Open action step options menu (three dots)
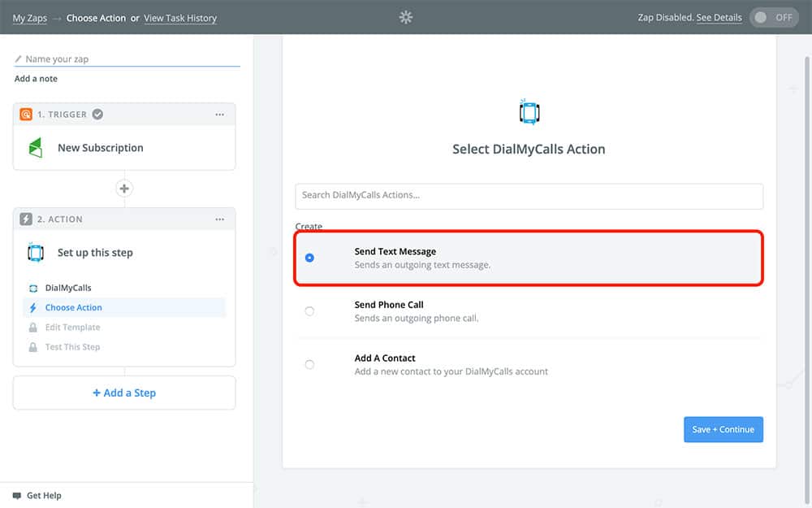The height and width of the screenshot is (508, 812). pyautogui.click(x=219, y=219)
